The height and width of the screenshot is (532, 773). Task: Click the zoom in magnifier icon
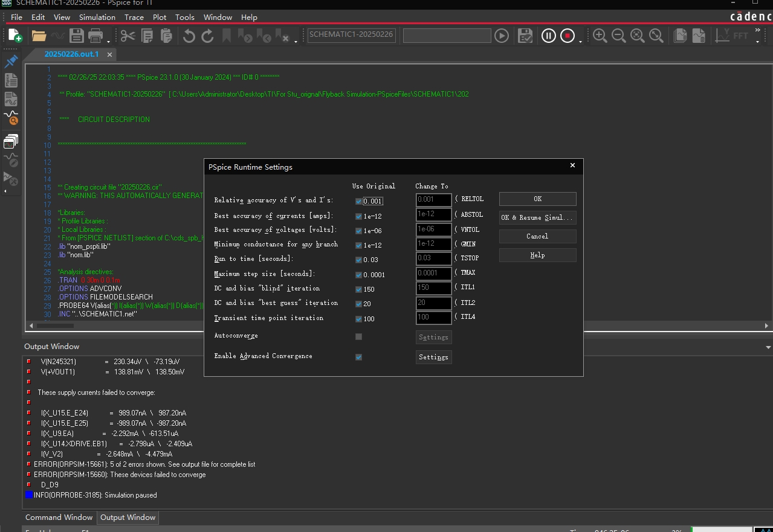click(600, 36)
